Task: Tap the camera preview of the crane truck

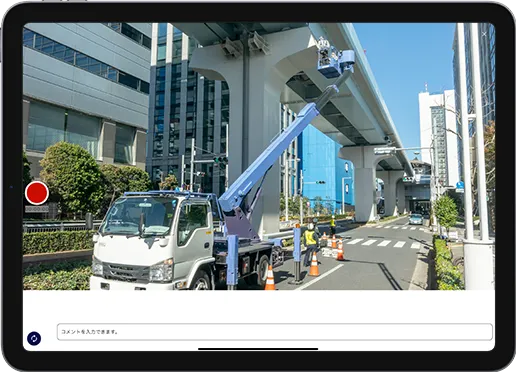Action: [x=259, y=156]
